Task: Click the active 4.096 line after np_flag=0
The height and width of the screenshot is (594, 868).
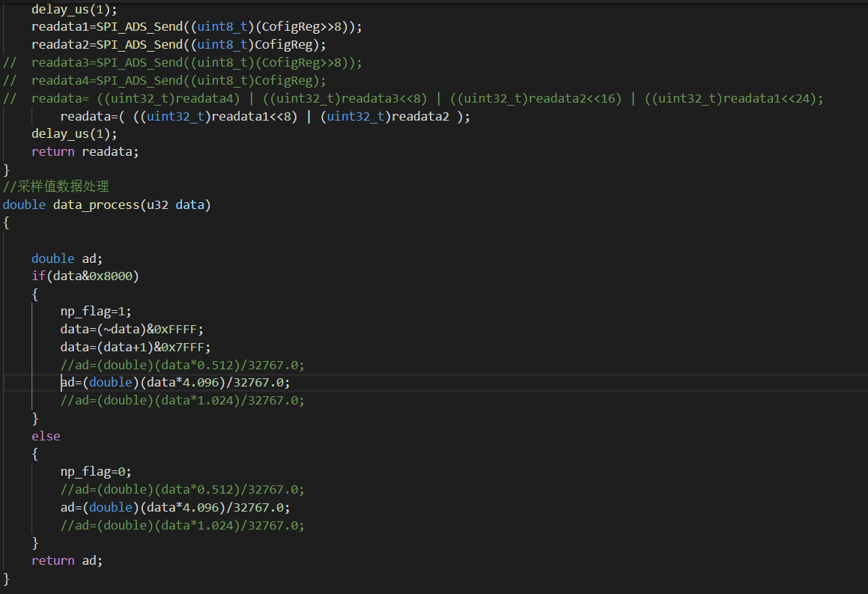Action: (174, 507)
